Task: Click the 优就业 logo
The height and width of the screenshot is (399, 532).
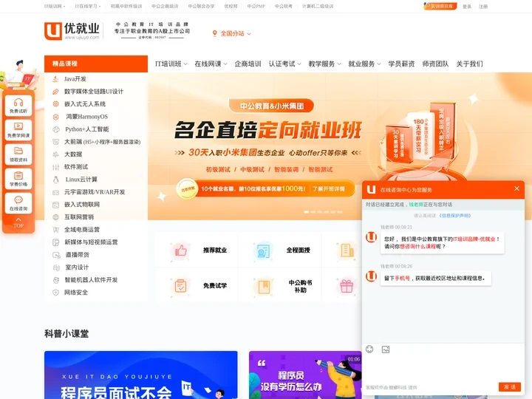Action: pyautogui.click(x=72, y=31)
